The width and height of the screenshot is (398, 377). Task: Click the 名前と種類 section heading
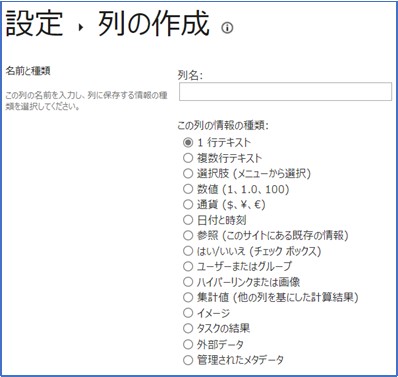[x=28, y=71]
